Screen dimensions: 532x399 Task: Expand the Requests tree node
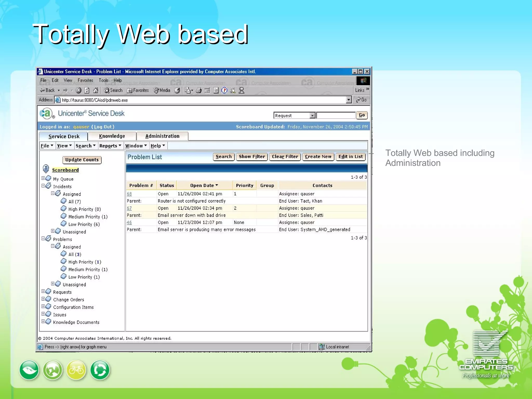[x=43, y=291]
